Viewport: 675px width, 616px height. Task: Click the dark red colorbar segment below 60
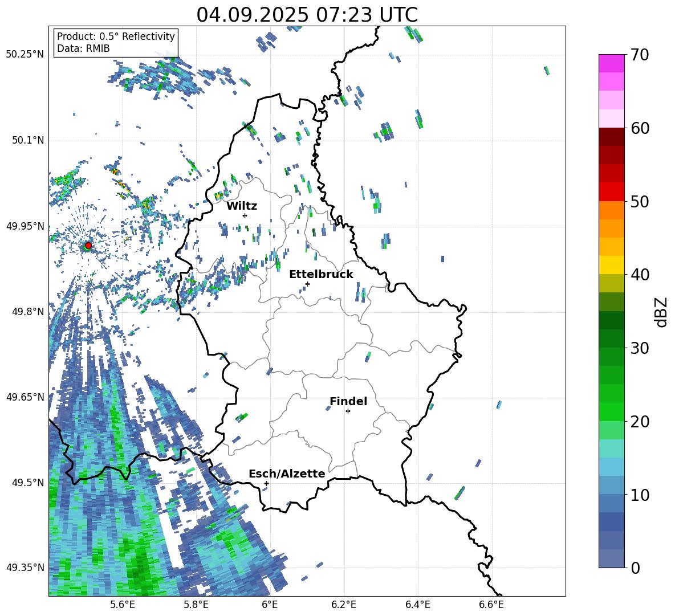click(x=611, y=137)
